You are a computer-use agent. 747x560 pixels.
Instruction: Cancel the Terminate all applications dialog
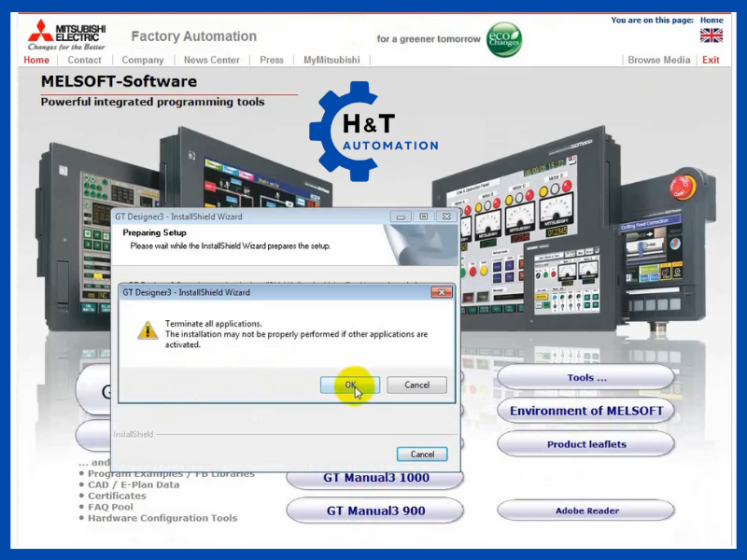click(416, 385)
